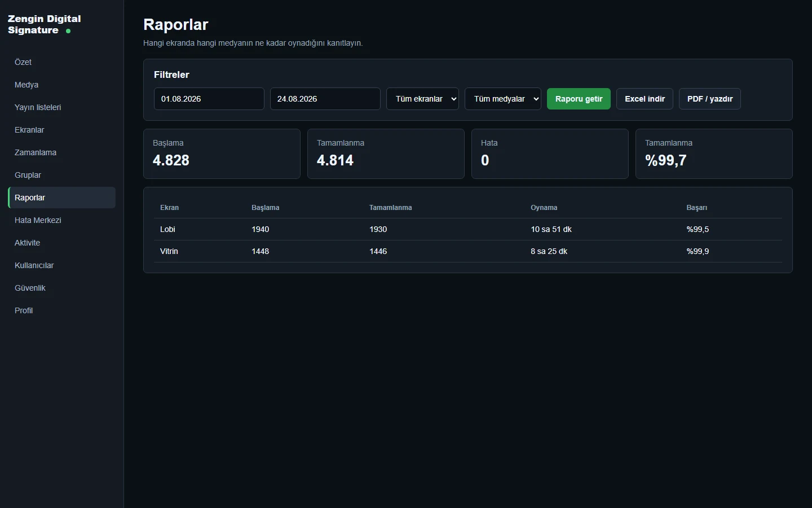Open Yayın listeleri section
The image size is (812, 508).
coord(61,107)
